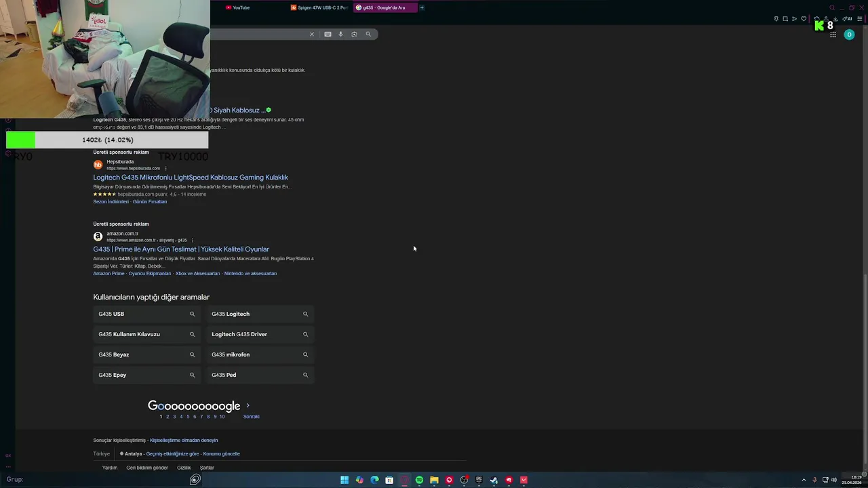Screen dimensions: 868x488
Task: Open Oyuncu Ekipmanları sitelink
Action: (x=150, y=274)
